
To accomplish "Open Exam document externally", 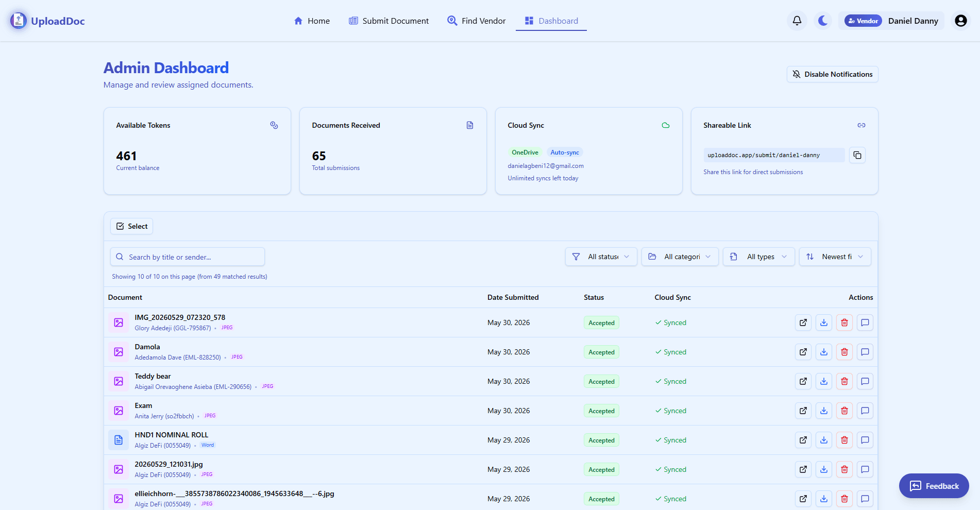I will click(x=803, y=411).
